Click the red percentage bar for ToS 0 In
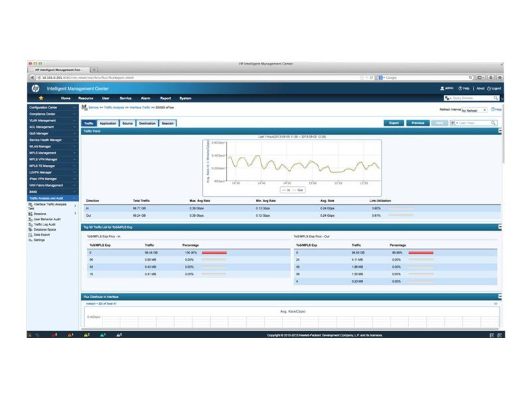The image size is (532, 399). tap(214, 253)
